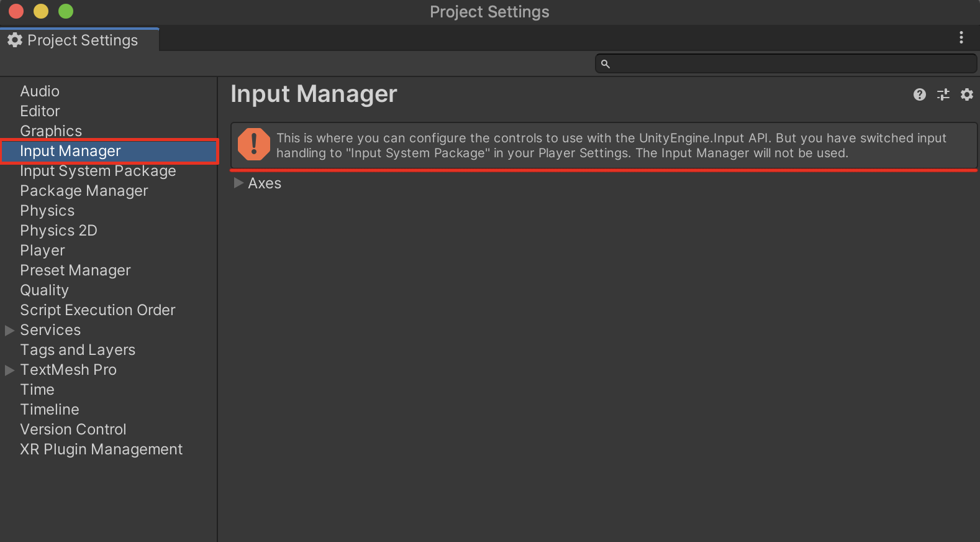
Task: Open XR Plugin Management settings
Action: (x=101, y=449)
